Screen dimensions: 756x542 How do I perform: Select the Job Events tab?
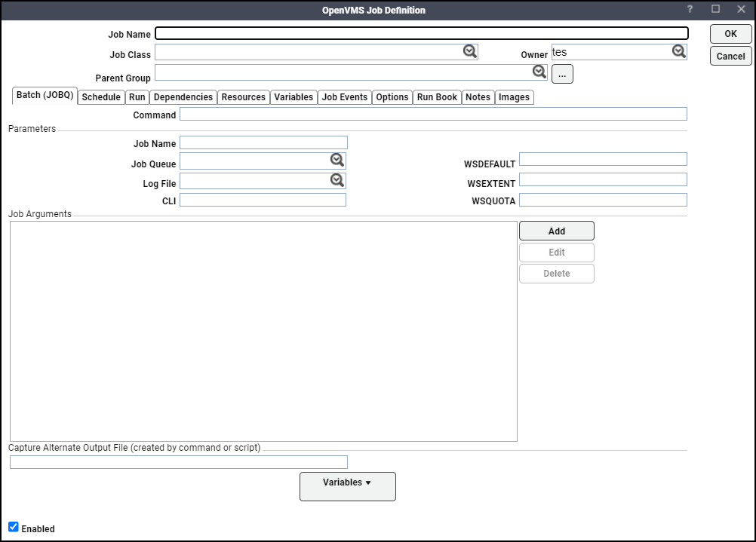click(x=344, y=97)
